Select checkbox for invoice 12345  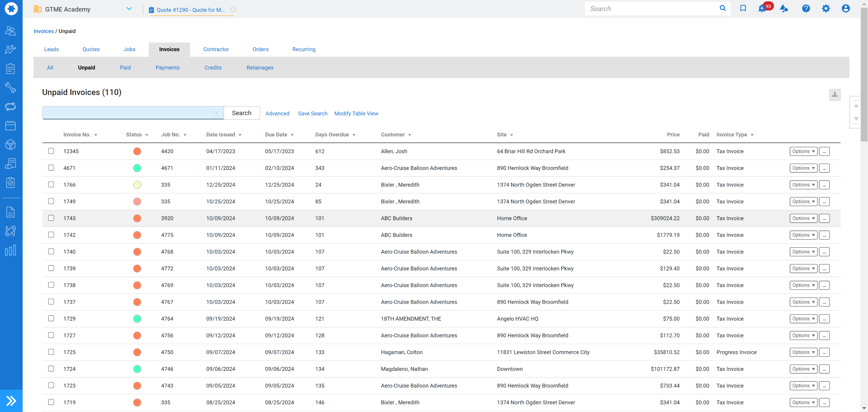(51, 151)
